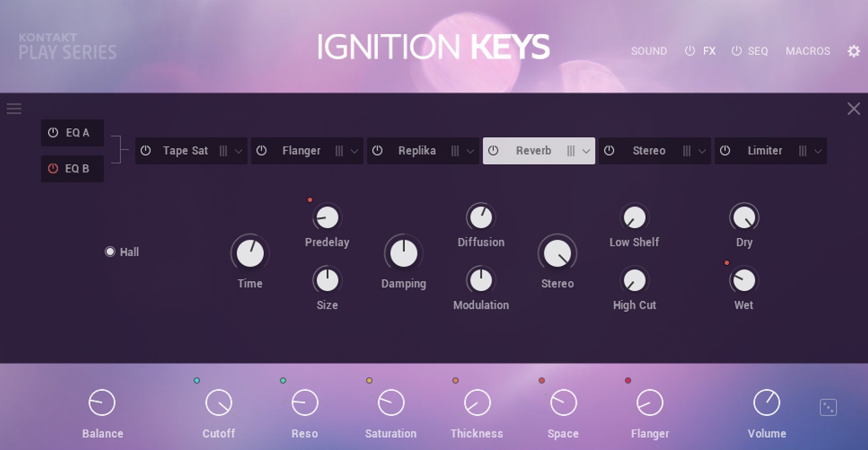This screenshot has width=868, height=450.
Task: Toggle EQ B power button
Action: pos(53,168)
